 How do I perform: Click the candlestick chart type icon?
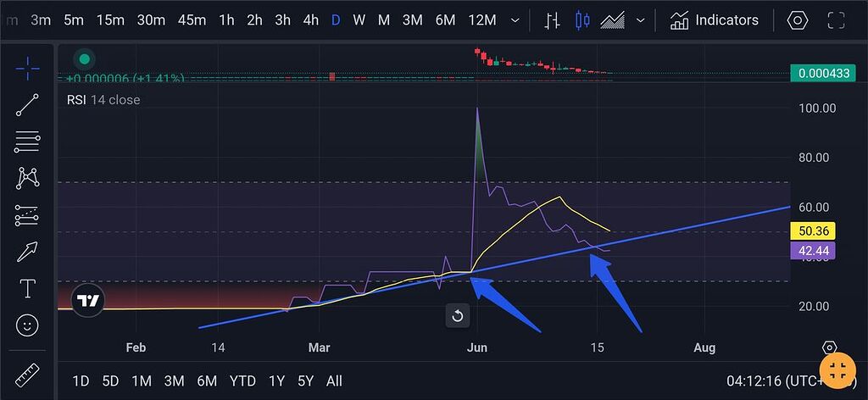pos(581,20)
